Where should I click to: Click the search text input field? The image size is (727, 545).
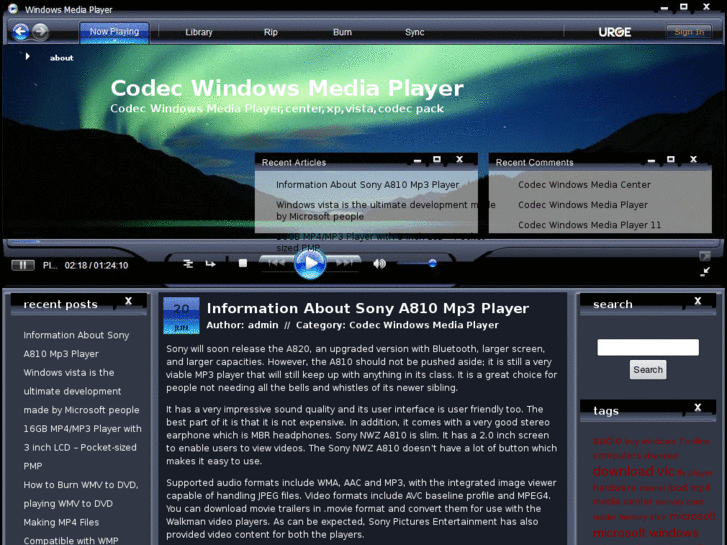tap(648, 347)
